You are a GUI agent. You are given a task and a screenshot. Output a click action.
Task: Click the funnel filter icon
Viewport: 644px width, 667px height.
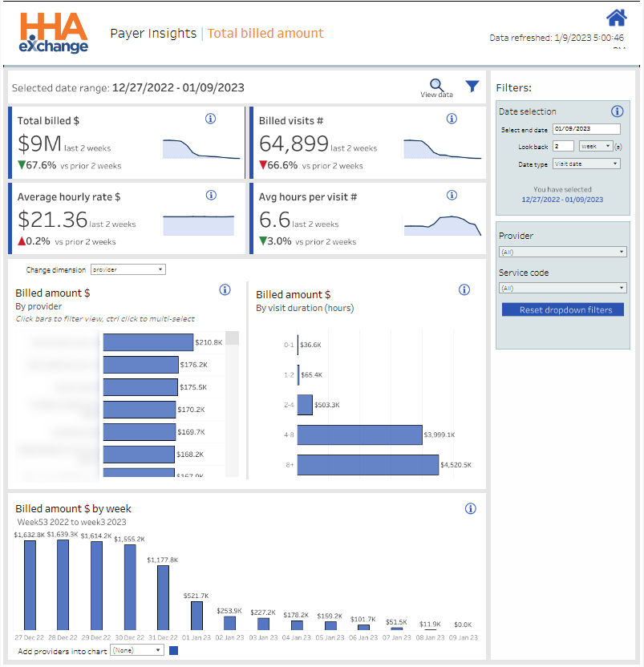point(472,87)
